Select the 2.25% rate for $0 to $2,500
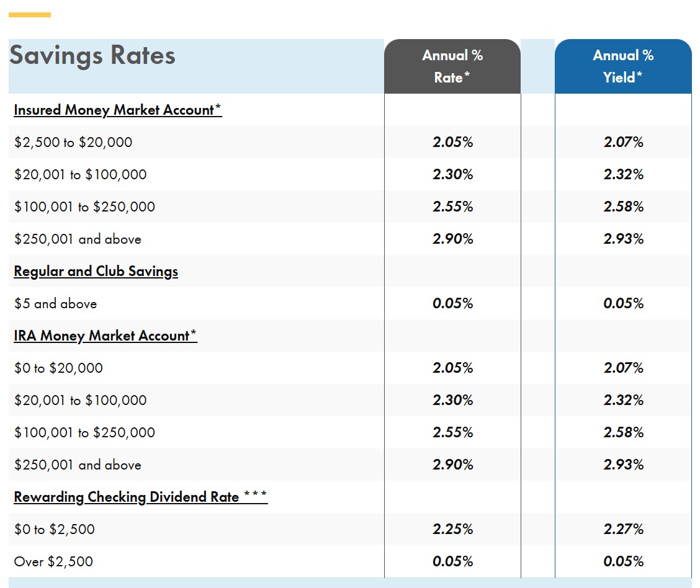This screenshot has height=588, width=700. tap(452, 529)
